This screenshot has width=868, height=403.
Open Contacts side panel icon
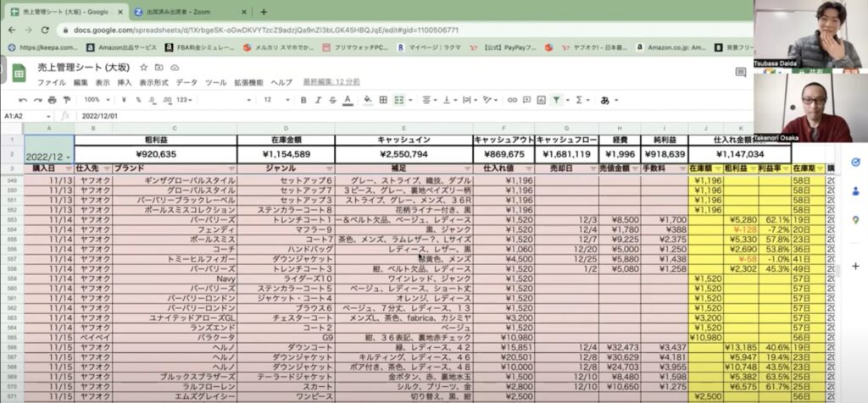coord(856,191)
